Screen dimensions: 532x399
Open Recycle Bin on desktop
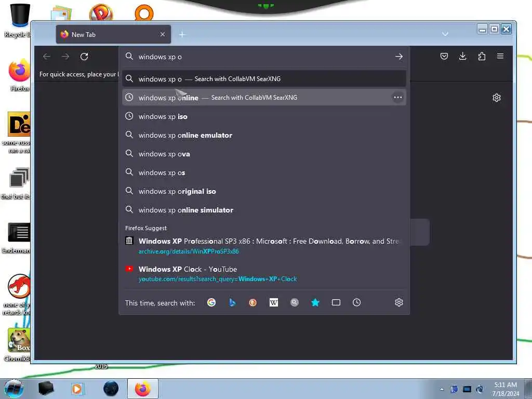pos(19,20)
